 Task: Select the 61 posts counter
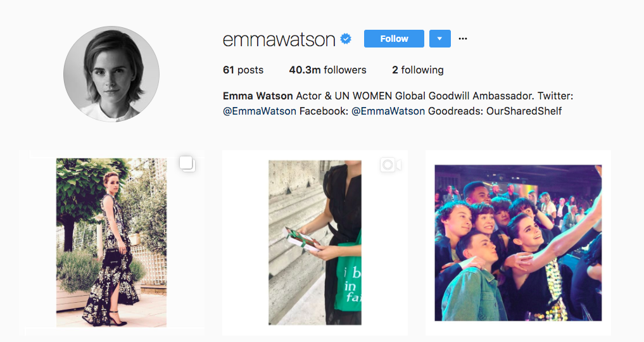tap(243, 70)
